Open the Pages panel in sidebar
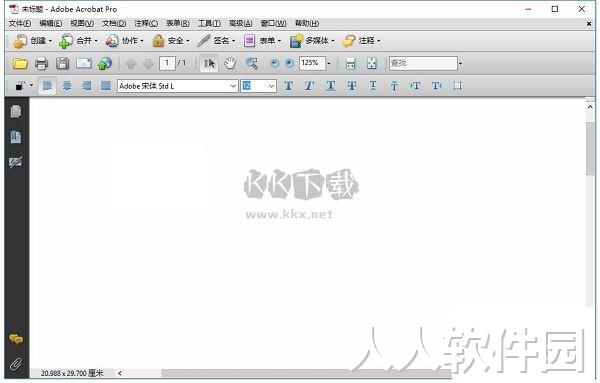The height and width of the screenshot is (383, 600). (16, 111)
